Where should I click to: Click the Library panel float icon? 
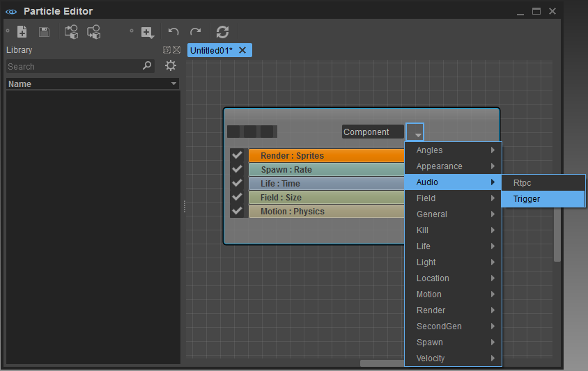167,49
